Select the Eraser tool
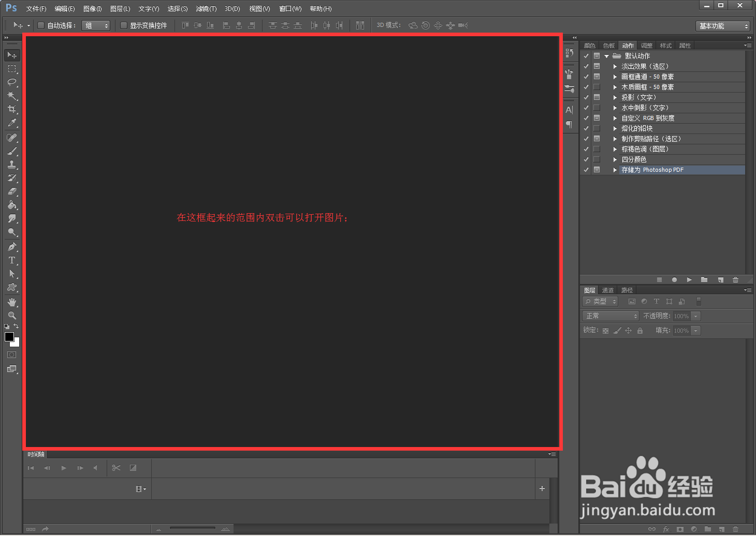This screenshot has height=536, width=756. [12, 191]
